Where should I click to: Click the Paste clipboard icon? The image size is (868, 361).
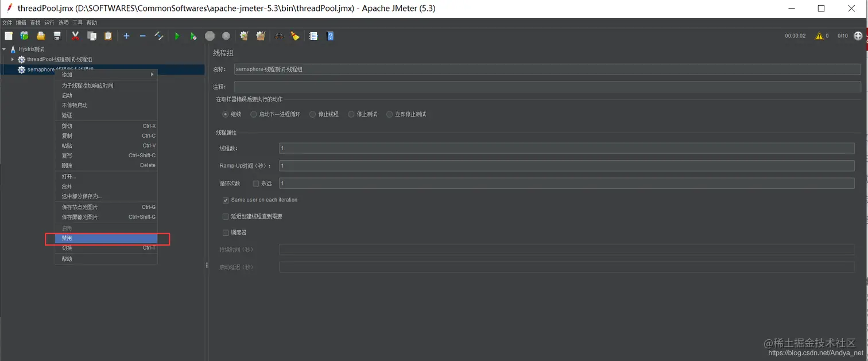tap(108, 36)
